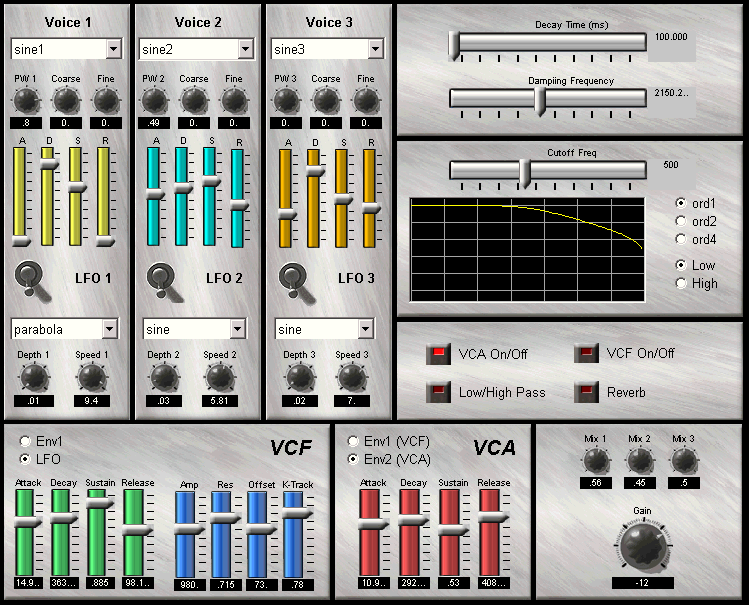This screenshot has height=605, width=749.
Task: Click VCF Amp value field 980.
Action: pyautogui.click(x=190, y=584)
